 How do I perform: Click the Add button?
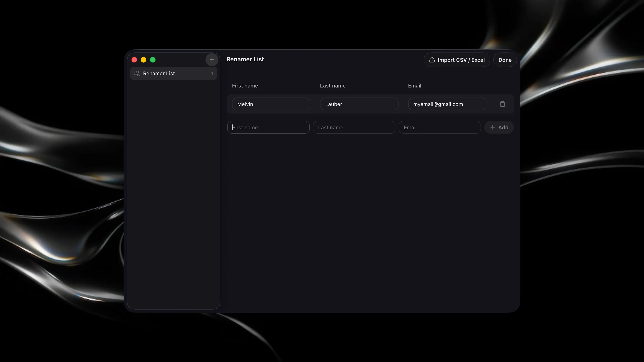click(499, 128)
